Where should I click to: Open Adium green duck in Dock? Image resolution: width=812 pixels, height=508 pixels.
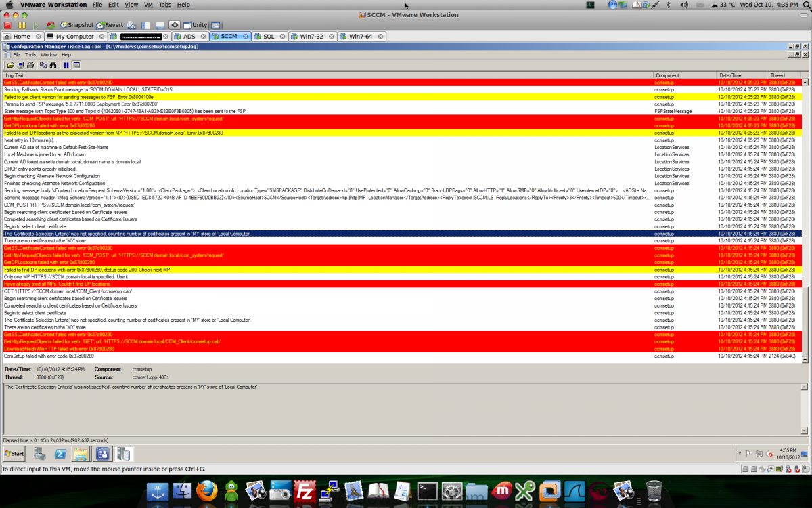[231, 490]
